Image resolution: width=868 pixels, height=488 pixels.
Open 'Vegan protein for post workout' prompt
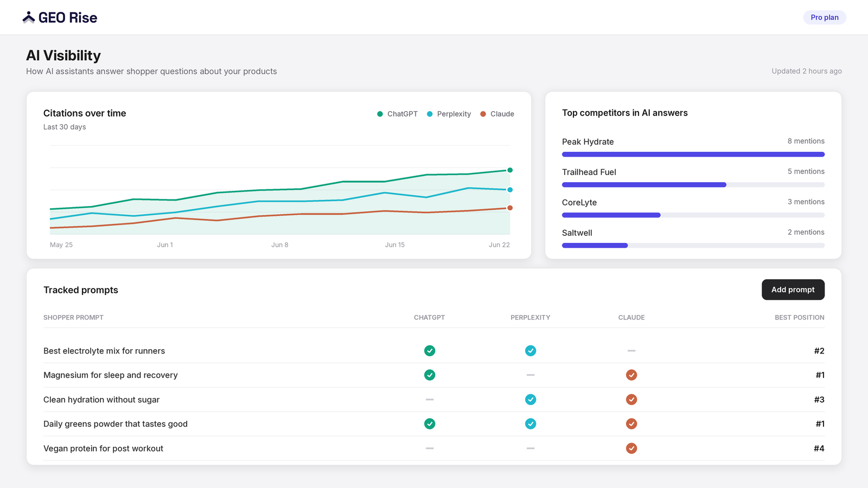[x=103, y=448]
